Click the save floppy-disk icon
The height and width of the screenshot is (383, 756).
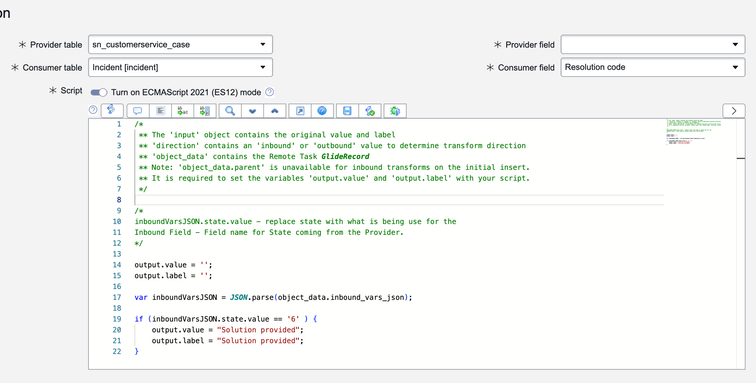(x=347, y=111)
